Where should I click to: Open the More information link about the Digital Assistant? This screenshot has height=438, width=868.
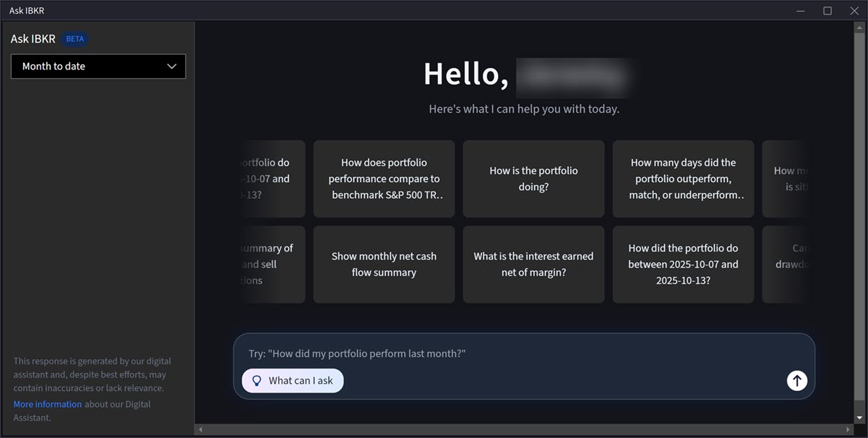click(x=47, y=403)
